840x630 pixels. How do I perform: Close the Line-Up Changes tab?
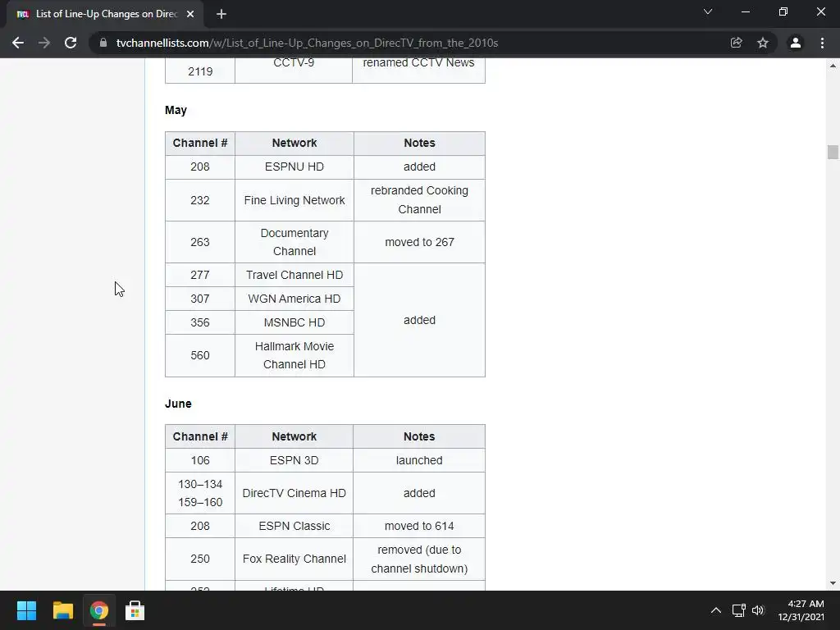pyautogui.click(x=190, y=14)
